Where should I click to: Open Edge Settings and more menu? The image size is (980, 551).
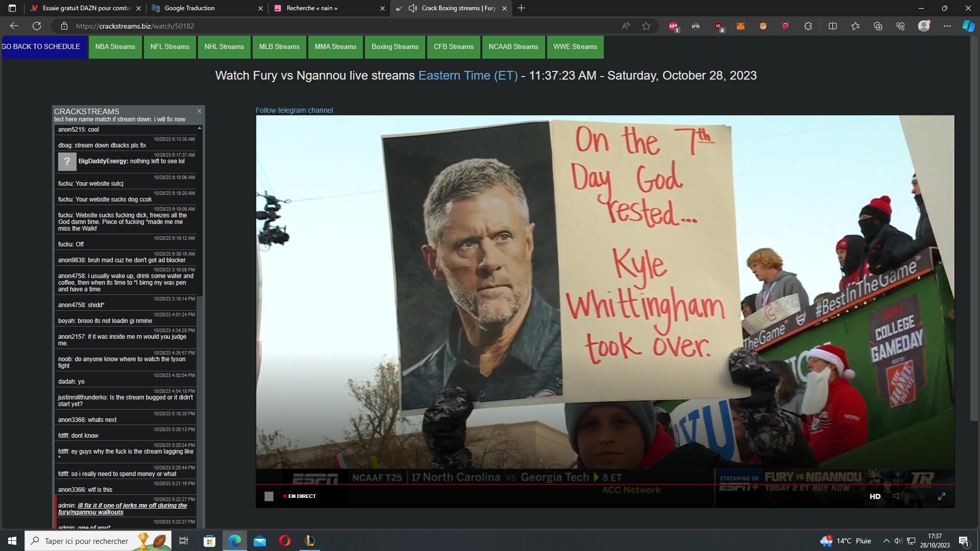tap(947, 26)
